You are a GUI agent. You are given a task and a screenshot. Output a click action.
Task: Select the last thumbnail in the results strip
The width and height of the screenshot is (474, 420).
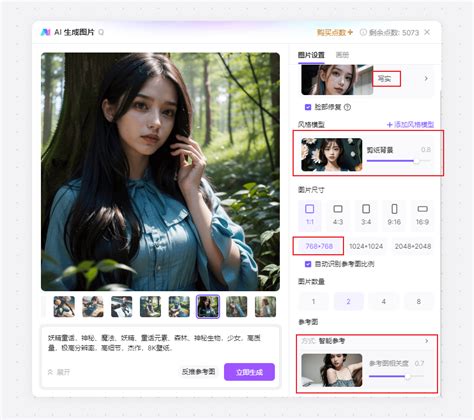click(265, 306)
